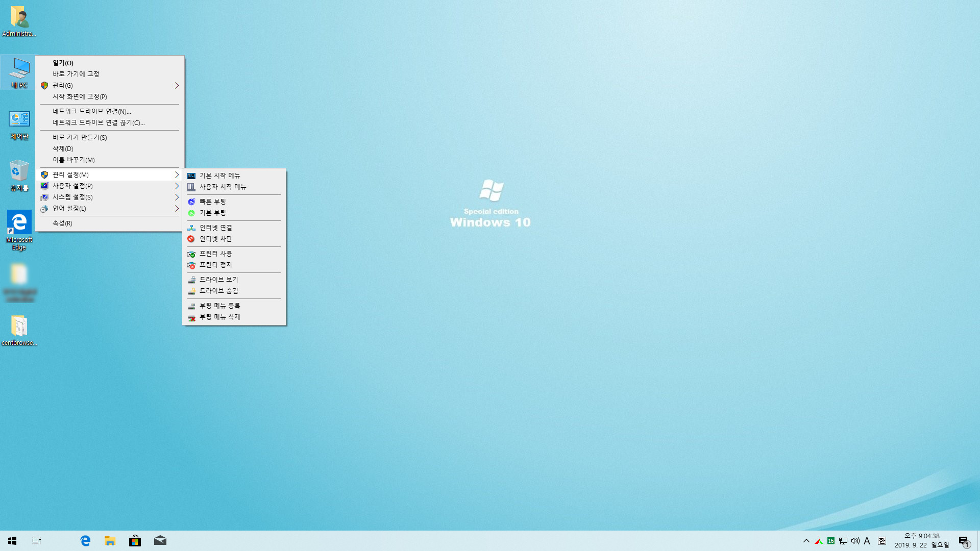
Task: Enable 빠른 부팅 fast boot
Action: [234, 202]
